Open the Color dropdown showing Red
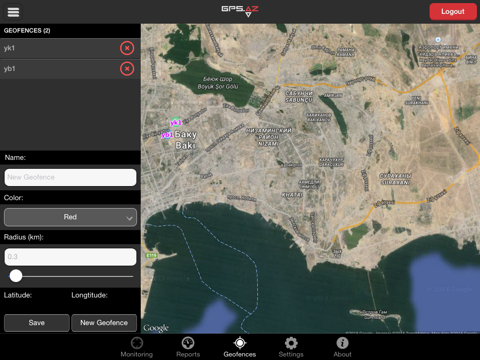Screen dimensions: 480x360 point(70,217)
